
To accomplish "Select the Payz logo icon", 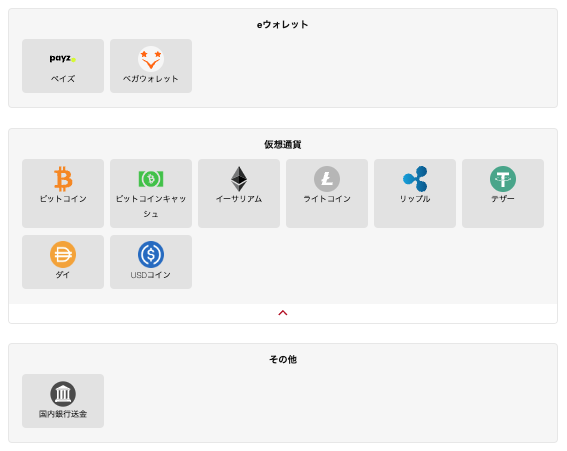I will pyautogui.click(x=63, y=59).
